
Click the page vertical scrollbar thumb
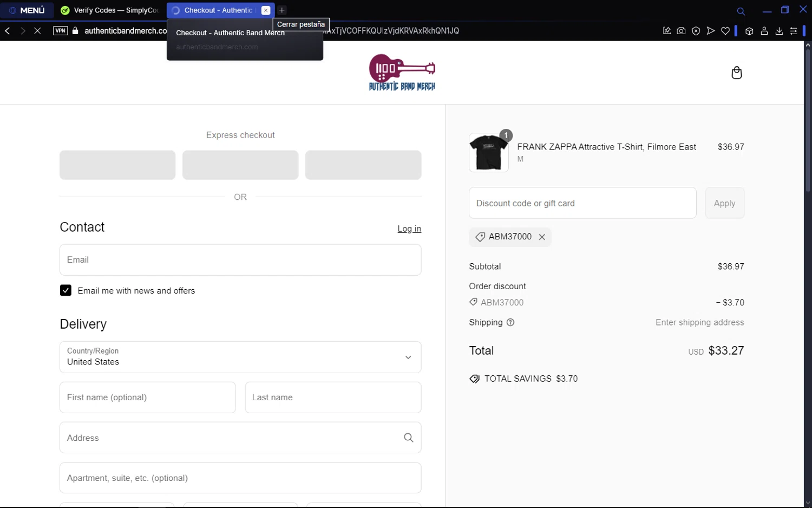tap(808, 121)
